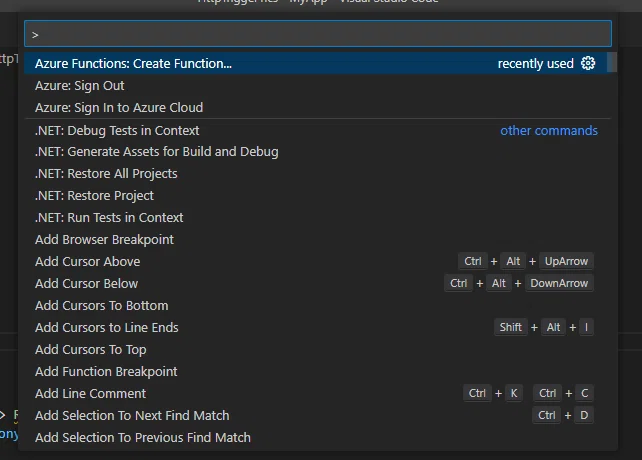This screenshot has height=460, width=642.
Task: Open the gear icon for Create Function
Action: [x=588, y=63]
